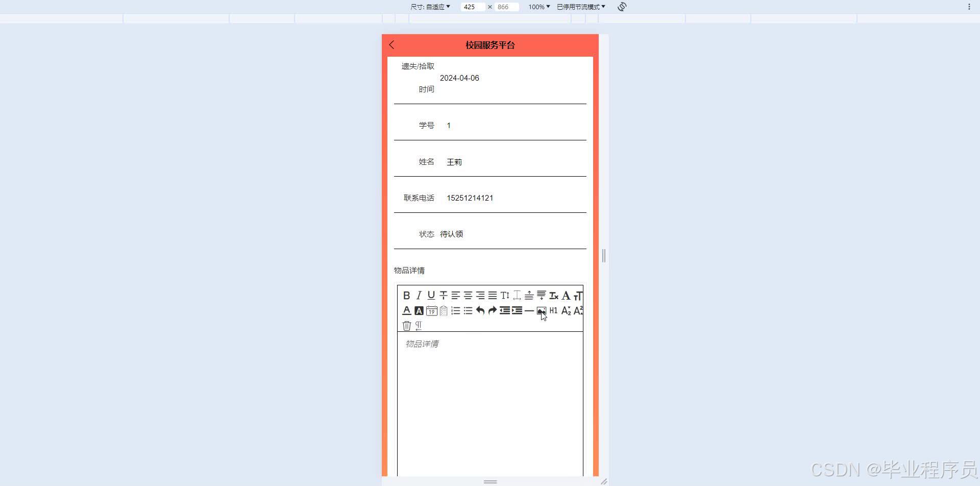Set paragraph bottom margin
Screen dimensions: 980x486
tap(541, 296)
